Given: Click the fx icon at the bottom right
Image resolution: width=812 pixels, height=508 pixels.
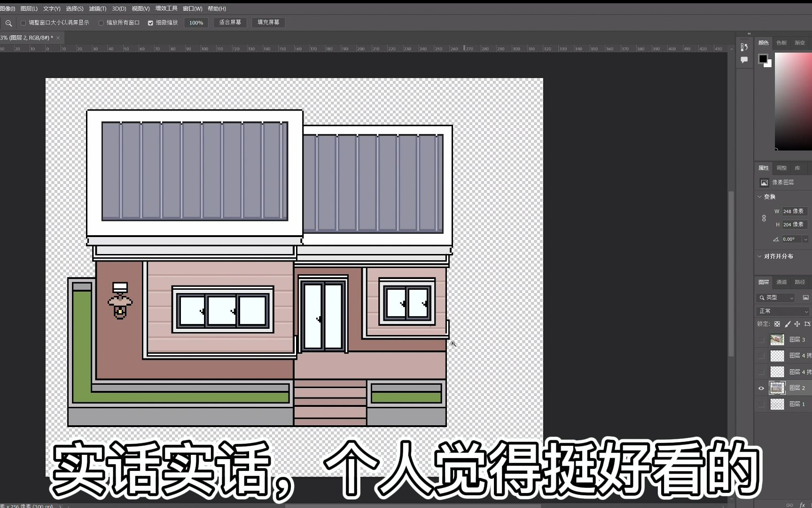Looking at the screenshot, I should tap(802, 504).
